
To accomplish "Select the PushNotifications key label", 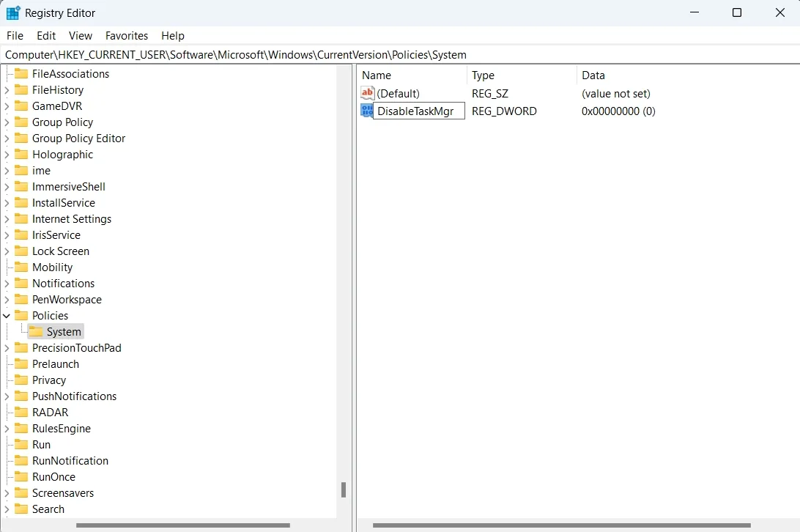I will 74,396.
